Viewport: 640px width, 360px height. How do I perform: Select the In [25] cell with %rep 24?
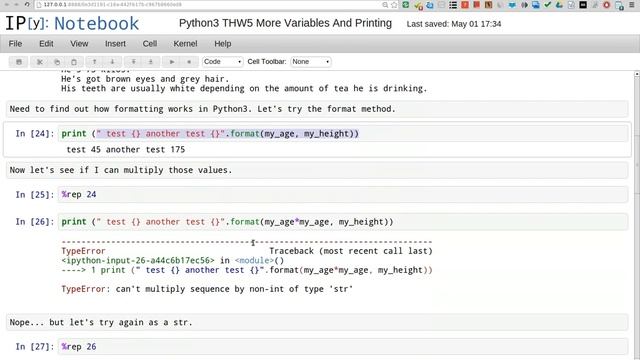(342, 194)
